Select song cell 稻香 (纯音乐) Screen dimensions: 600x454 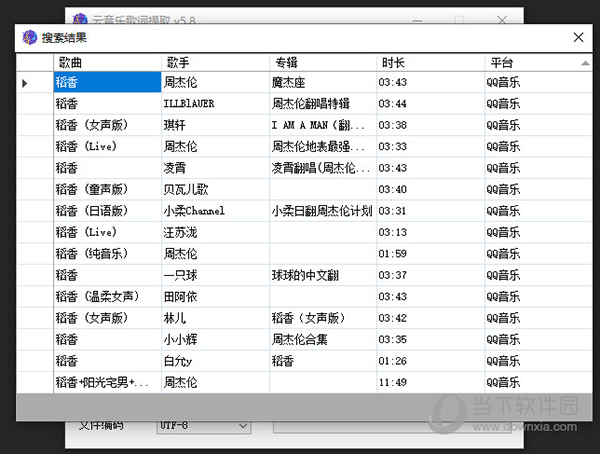107,254
